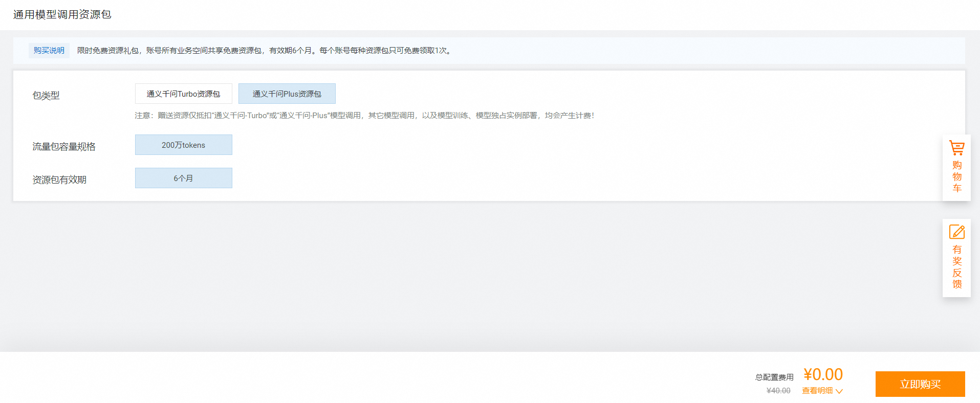Click the 包类型 label
Image resolution: width=980 pixels, height=403 pixels.
pos(46,96)
